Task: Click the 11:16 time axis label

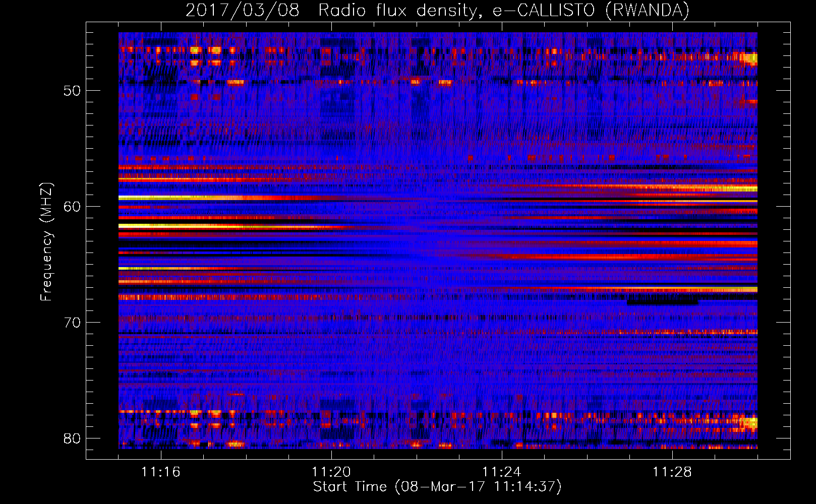Action: tap(161, 472)
